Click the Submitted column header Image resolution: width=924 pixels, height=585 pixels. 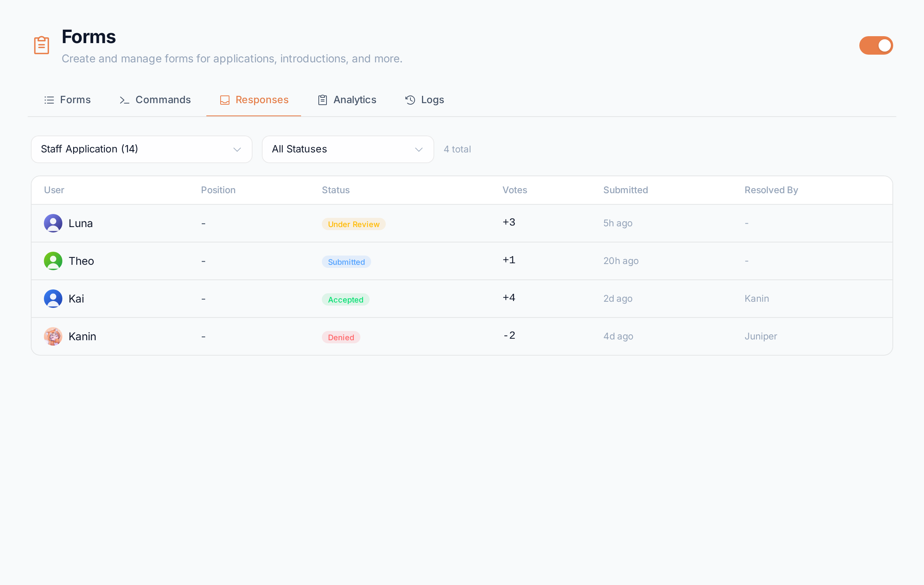click(626, 190)
